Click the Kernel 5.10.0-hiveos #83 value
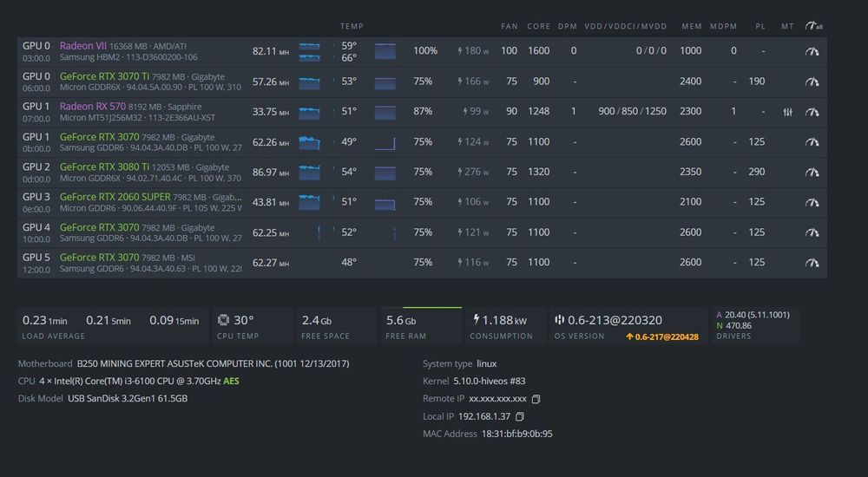This screenshot has height=477, width=868. point(490,381)
